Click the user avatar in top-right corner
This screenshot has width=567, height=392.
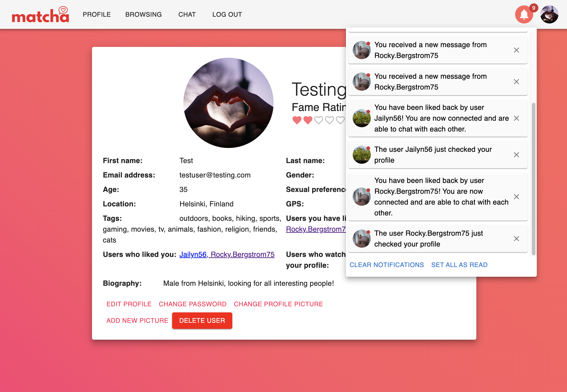[549, 14]
